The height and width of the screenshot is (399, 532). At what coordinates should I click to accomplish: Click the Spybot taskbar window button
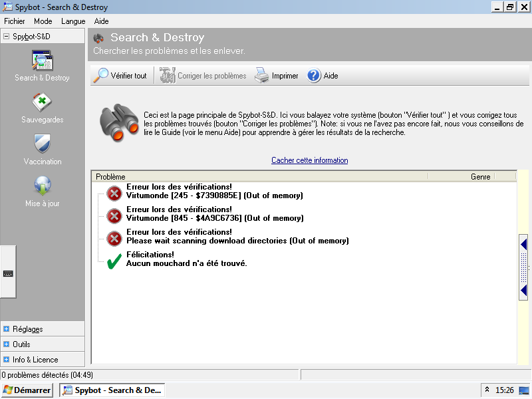(x=112, y=390)
